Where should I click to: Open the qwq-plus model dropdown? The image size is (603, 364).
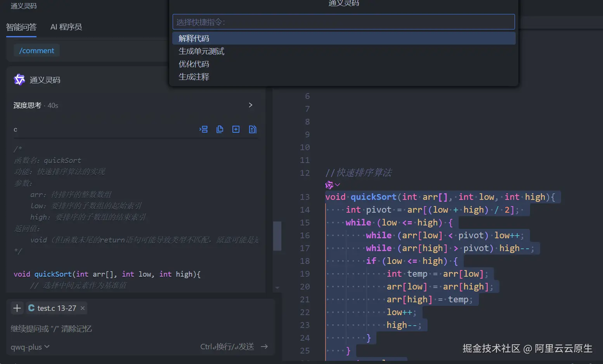pyautogui.click(x=30, y=347)
